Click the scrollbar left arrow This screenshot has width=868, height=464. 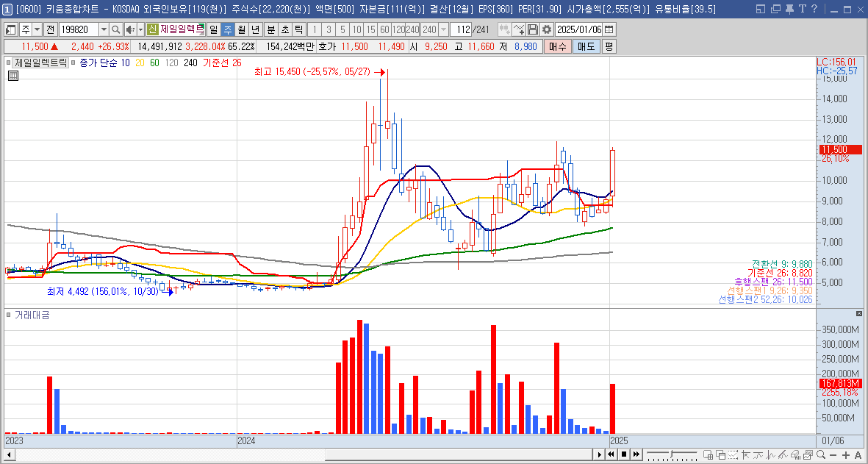click(8, 455)
